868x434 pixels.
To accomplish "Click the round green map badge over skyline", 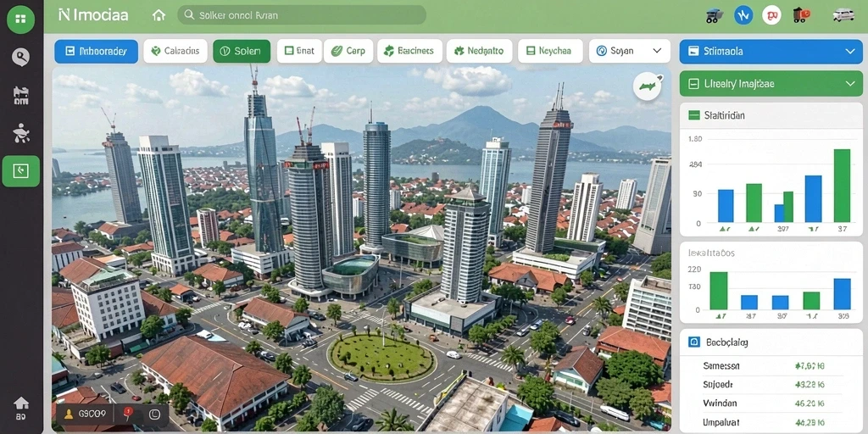I will click(647, 86).
